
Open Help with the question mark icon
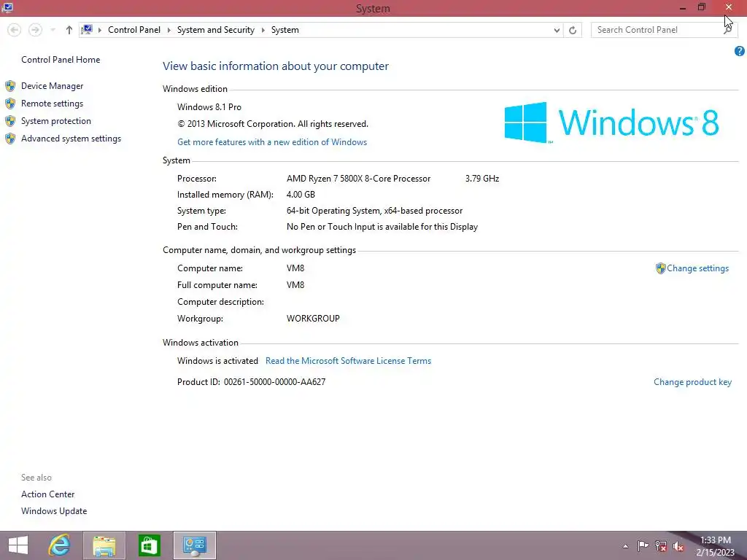tap(740, 51)
